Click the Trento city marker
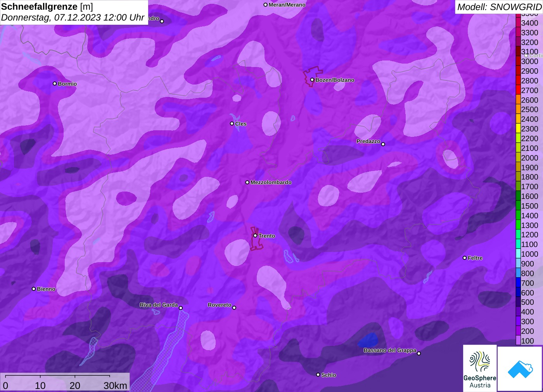Viewport: 543px width, 392px height. point(255,235)
